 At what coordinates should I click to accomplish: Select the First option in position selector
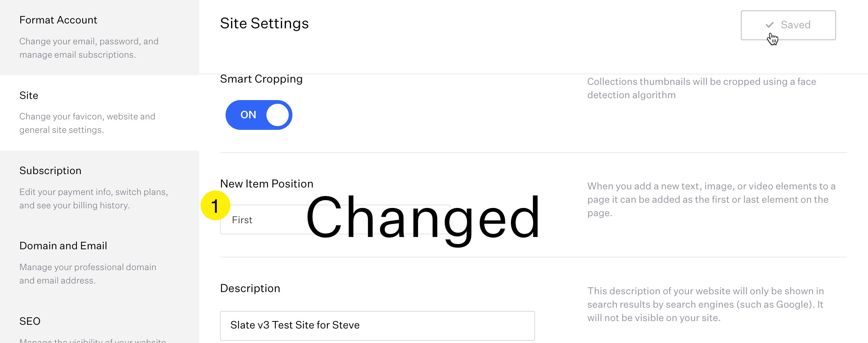(x=242, y=220)
